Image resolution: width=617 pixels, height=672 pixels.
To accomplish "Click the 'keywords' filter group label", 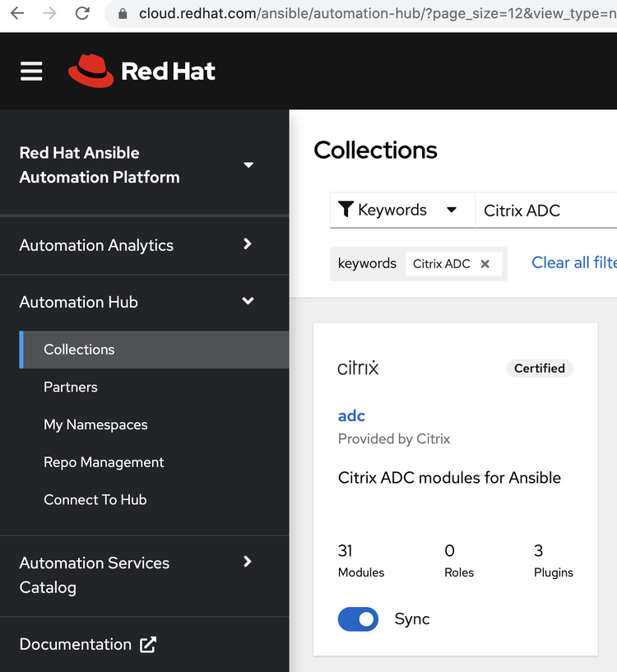I will coord(367,263).
